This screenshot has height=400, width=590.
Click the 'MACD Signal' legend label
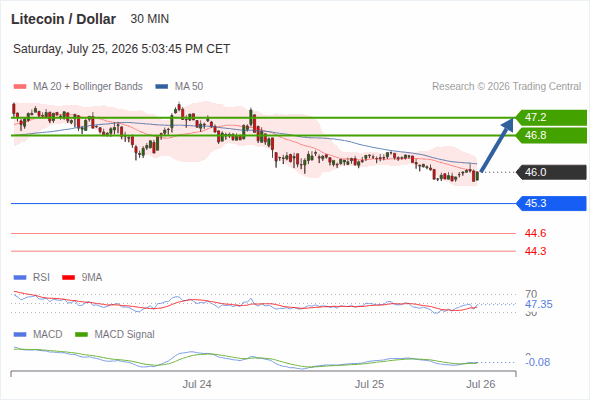125,335
